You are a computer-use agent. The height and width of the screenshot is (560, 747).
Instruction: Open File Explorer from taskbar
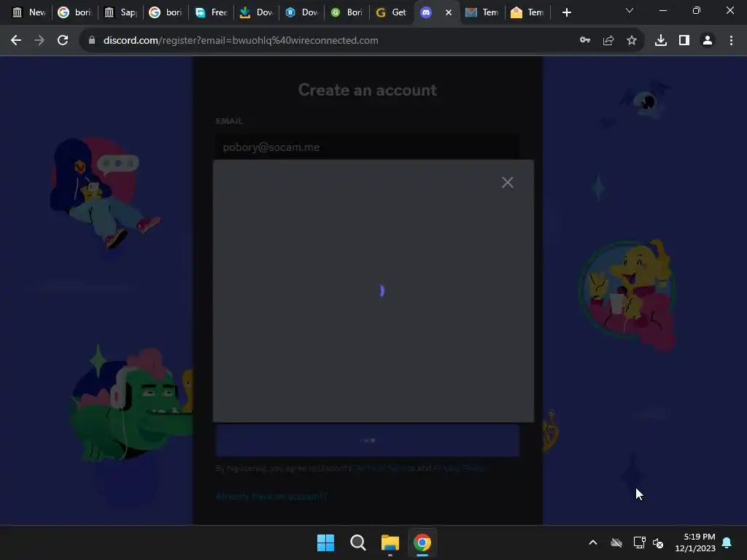pyautogui.click(x=390, y=542)
